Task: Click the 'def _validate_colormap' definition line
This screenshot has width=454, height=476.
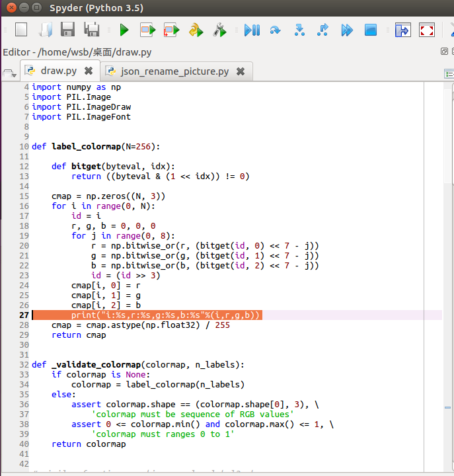Action: [x=137, y=364]
